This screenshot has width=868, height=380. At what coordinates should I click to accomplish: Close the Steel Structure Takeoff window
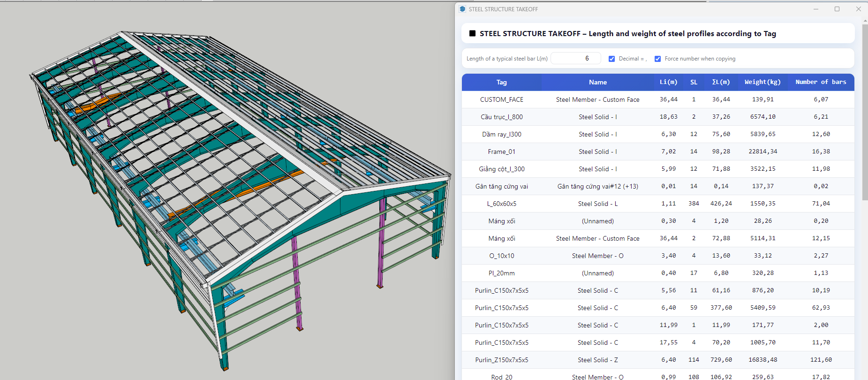click(858, 9)
